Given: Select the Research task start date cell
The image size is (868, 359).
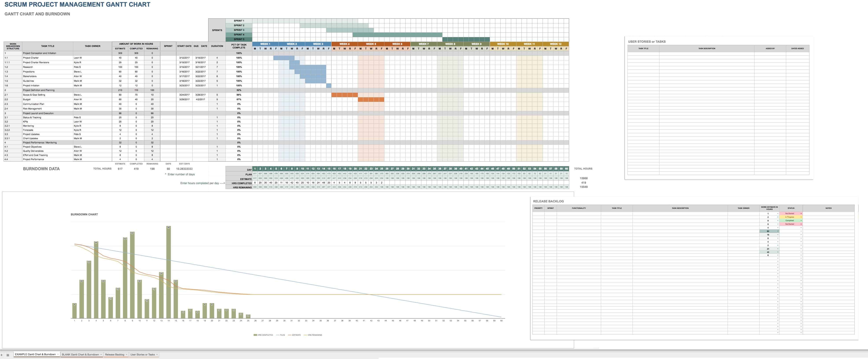Looking at the screenshot, I should click(184, 67).
